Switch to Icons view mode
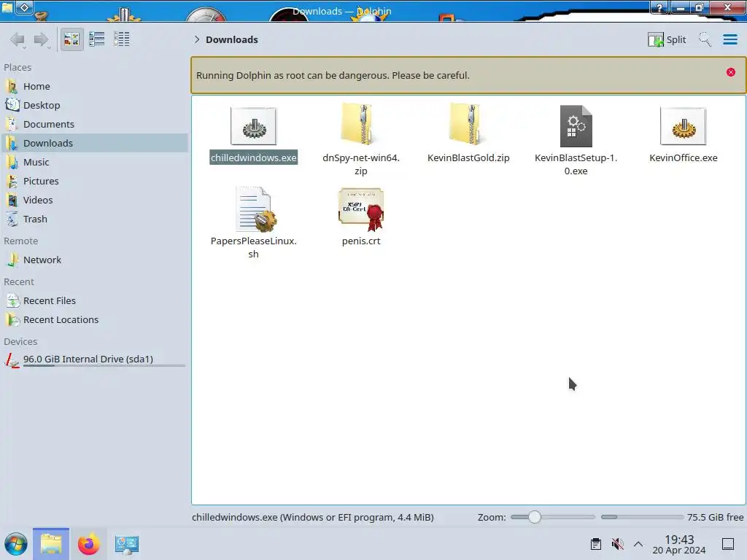747x560 pixels. [71, 39]
